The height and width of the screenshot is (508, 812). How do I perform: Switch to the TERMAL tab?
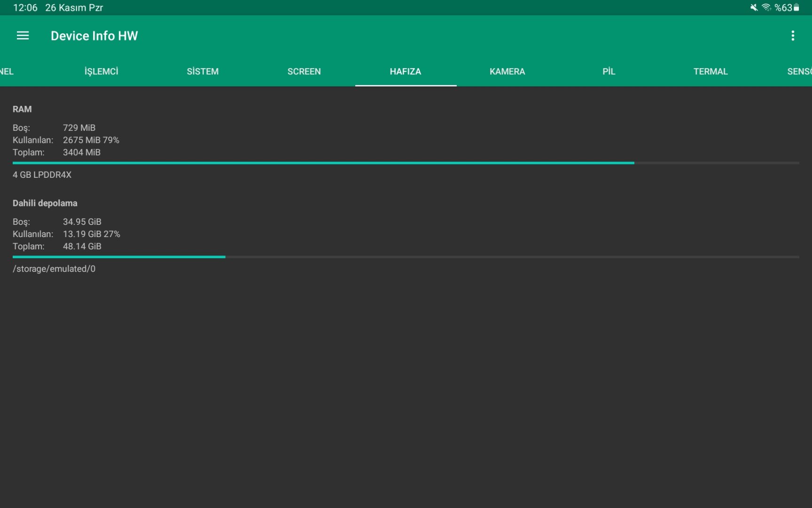pyautogui.click(x=710, y=71)
